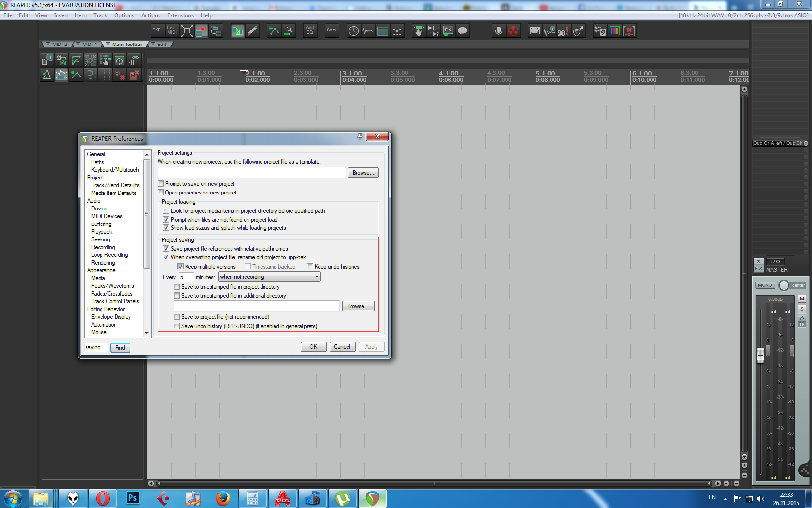Viewport: 812px width, 508px height.
Task: Click the mixer faders toolbar icon
Action: (397, 30)
